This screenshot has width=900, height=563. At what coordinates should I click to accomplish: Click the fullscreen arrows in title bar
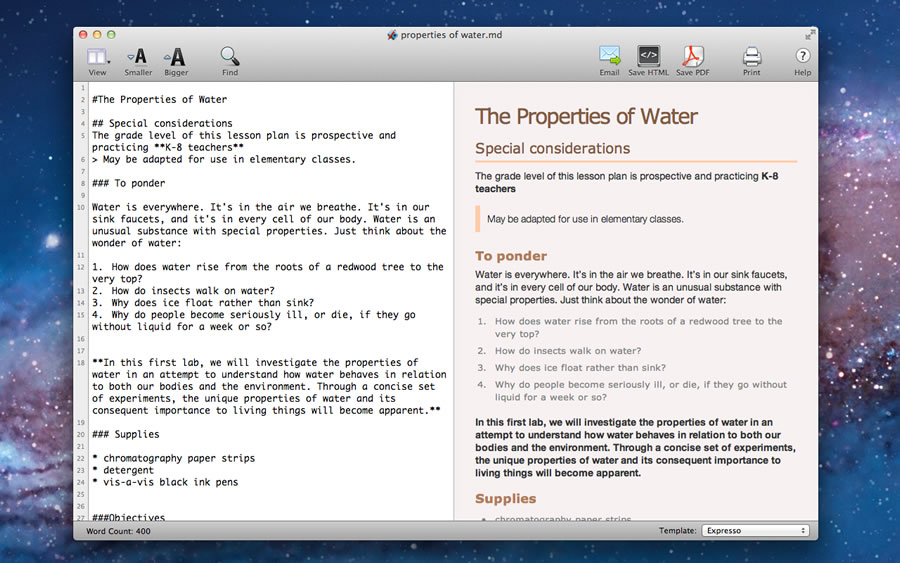click(x=808, y=35)
